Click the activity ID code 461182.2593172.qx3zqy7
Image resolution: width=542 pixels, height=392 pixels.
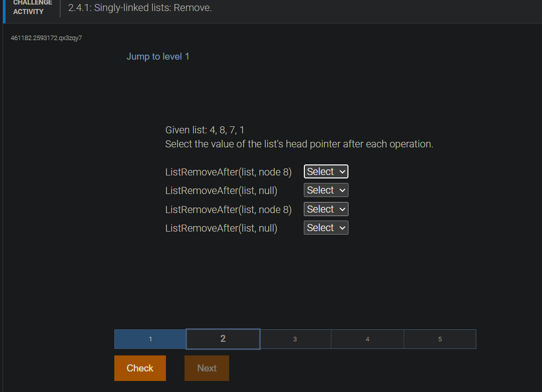click(46, 38)
